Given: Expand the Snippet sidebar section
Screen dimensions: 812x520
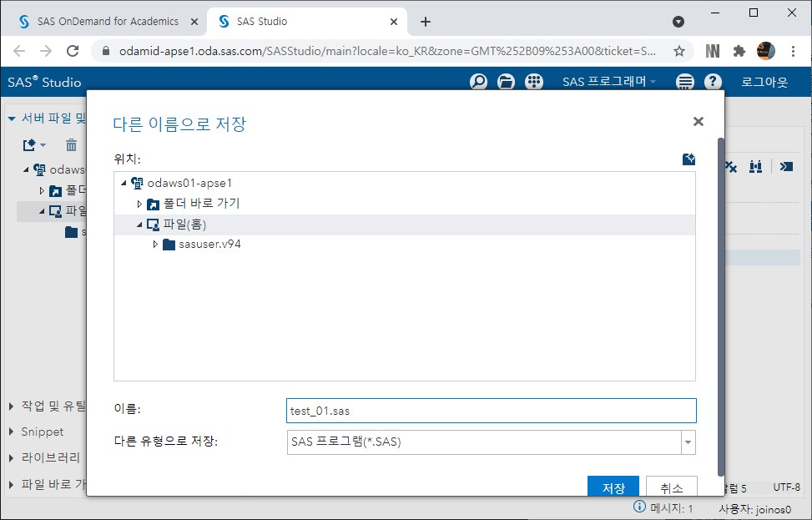Looking at the screenshot, I should coord(11,432).
